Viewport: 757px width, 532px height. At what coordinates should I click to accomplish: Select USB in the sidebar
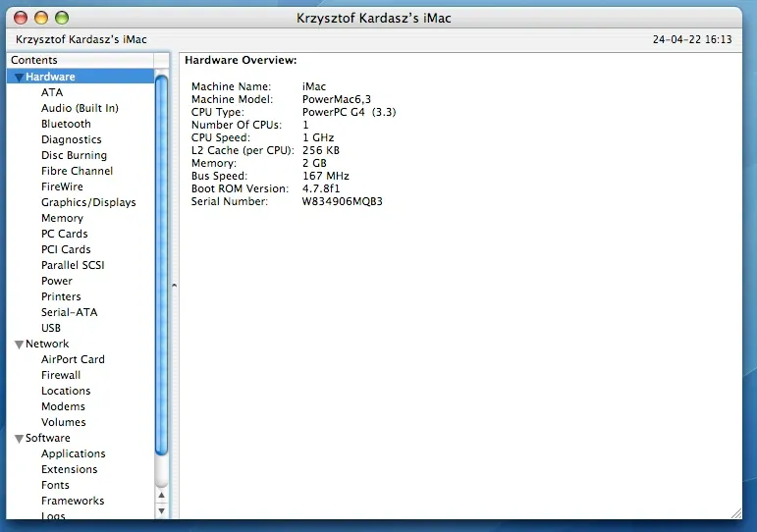pyautogui.click(x=51, y=328)
